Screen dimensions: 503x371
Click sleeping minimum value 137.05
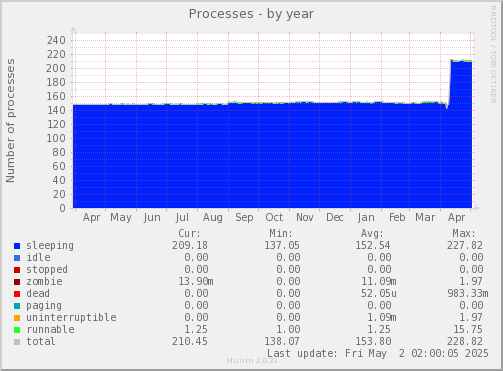[282, 245]
